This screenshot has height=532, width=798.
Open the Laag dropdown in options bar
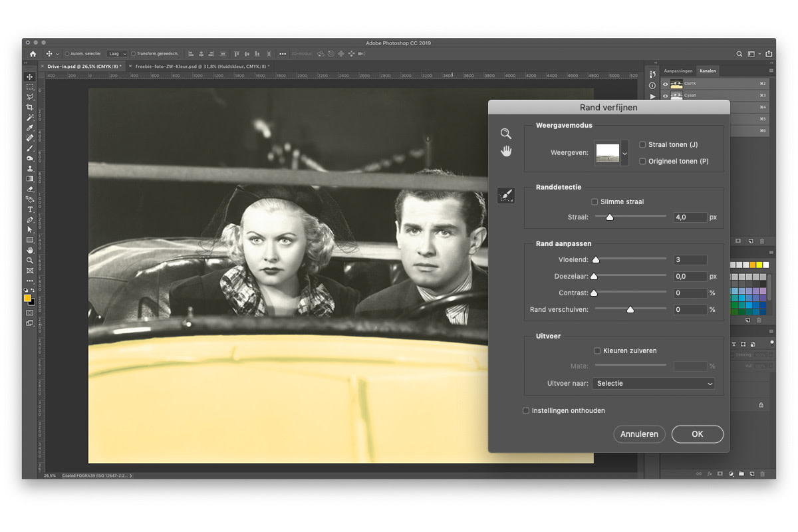(117, 54)
